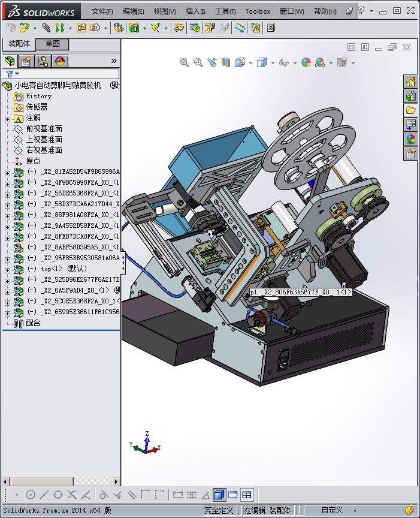Image resolution: width=420 pixels, height=518 pixels.
Task: Click the Previous View icon
Action: tap(212, 62)
